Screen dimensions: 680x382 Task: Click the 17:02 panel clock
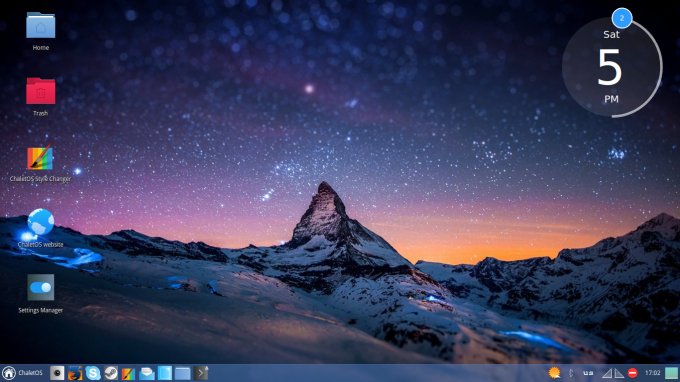pos(652,373)
